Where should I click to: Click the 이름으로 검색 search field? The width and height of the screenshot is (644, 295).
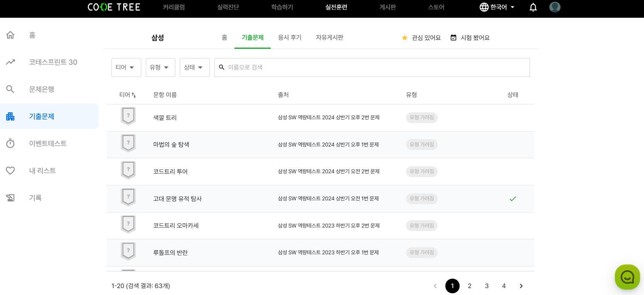[x=372, y=67]
